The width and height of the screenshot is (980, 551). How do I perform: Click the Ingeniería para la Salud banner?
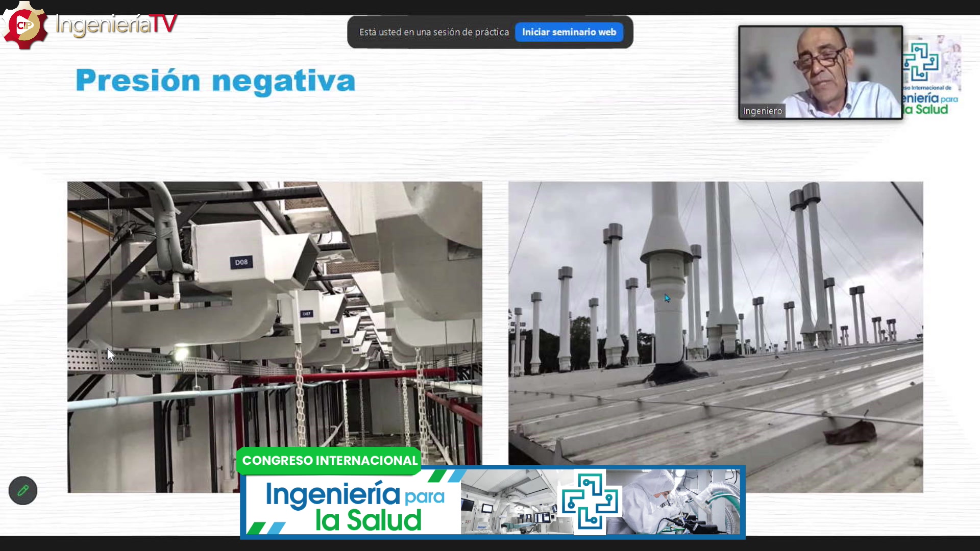click(493, 502)
